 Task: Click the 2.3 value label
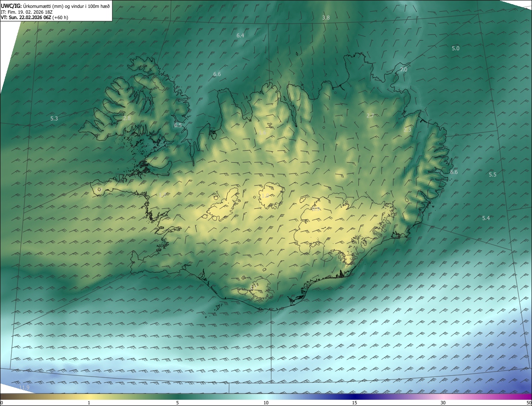pos(407,130)
